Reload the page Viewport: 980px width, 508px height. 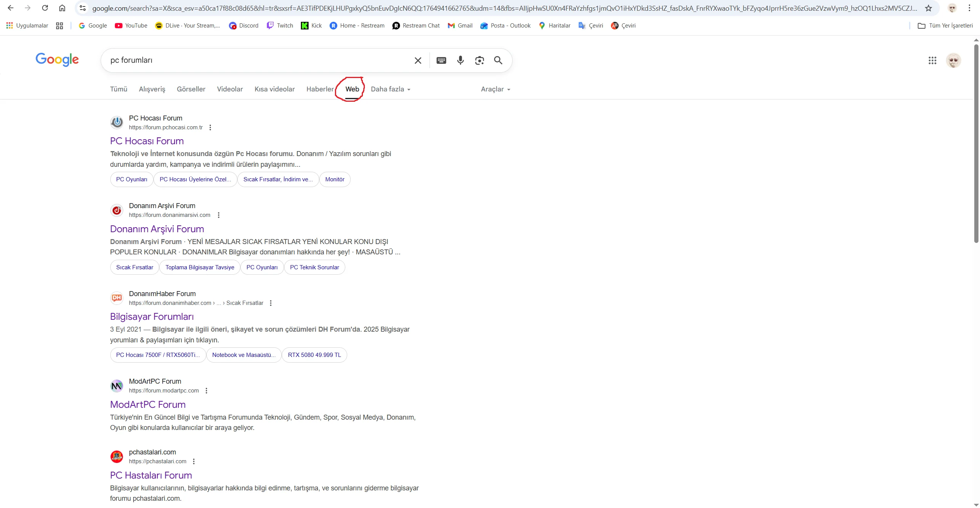(45, 8)
